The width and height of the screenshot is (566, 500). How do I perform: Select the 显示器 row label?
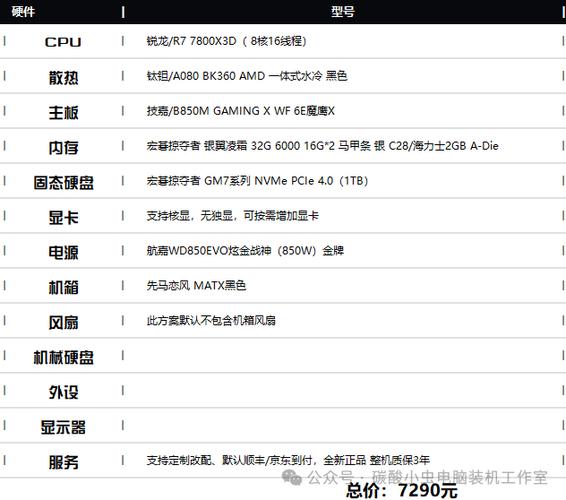pos(63,427)
